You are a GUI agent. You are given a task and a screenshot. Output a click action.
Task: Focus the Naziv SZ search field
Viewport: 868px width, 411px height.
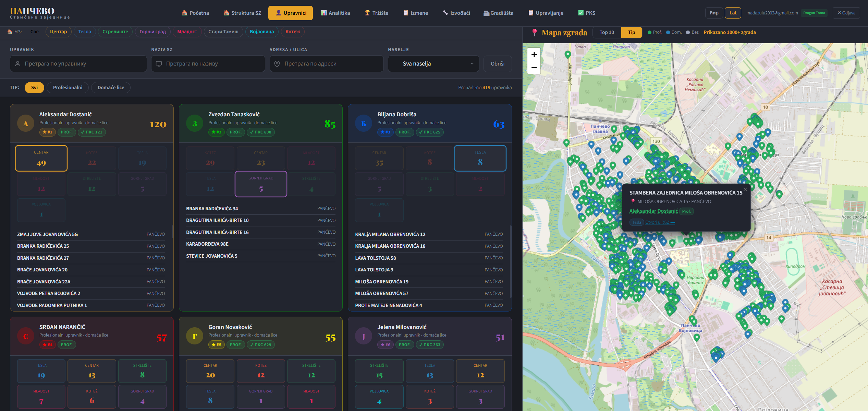208,64
